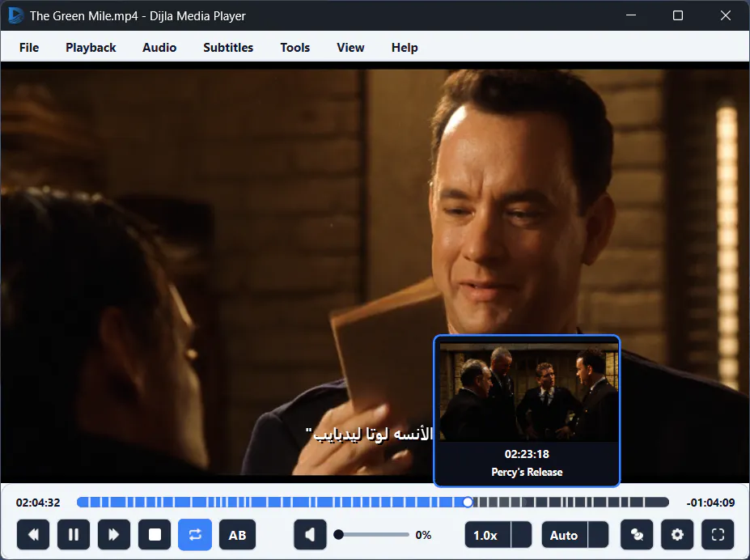750x560 pixels.
Task: Open the Subtitles menu
Action: tap(228, 48)
